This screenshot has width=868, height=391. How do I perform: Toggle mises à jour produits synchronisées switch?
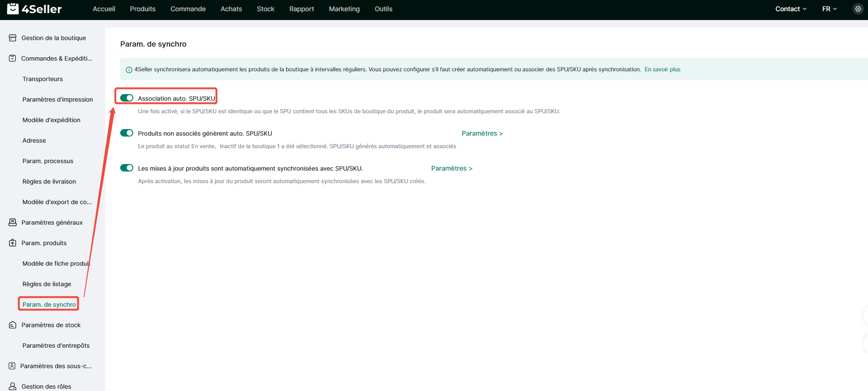[x=127, y=168]
